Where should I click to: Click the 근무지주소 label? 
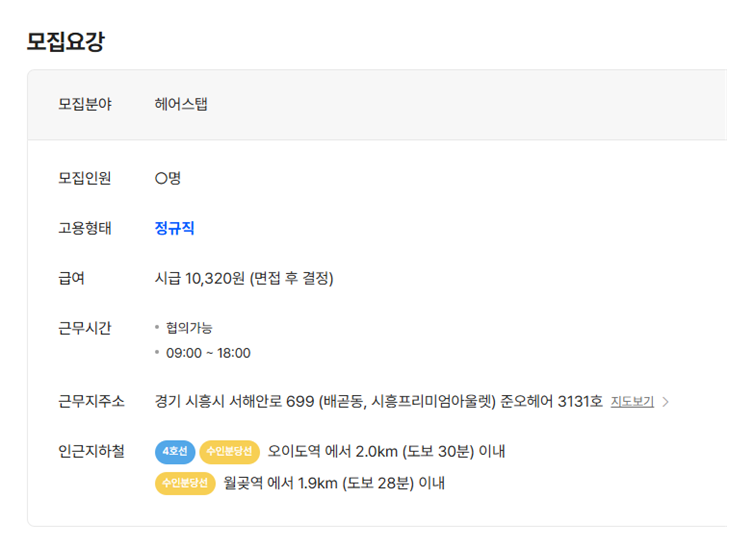[x=91, y=401]
